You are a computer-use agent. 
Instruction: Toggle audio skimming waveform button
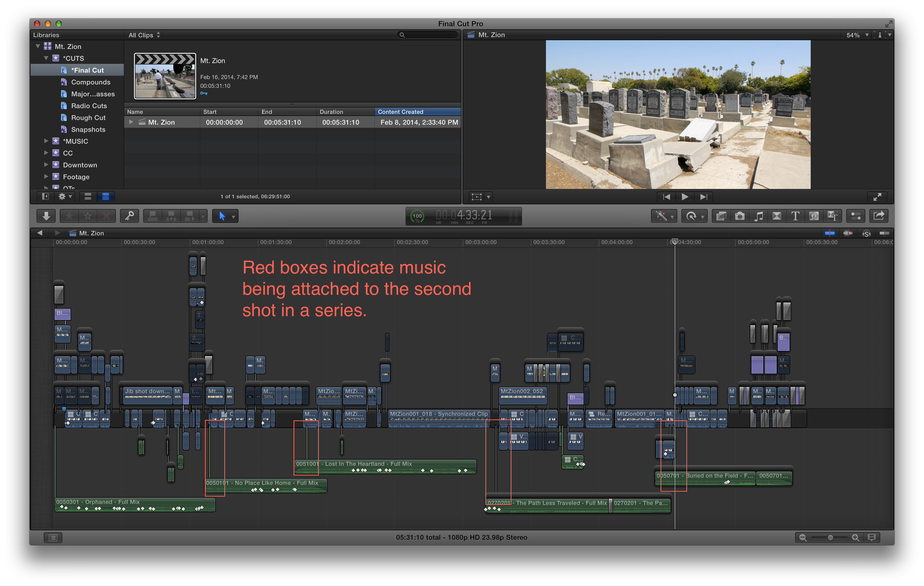pyautogui.click(x=848, y=233)
